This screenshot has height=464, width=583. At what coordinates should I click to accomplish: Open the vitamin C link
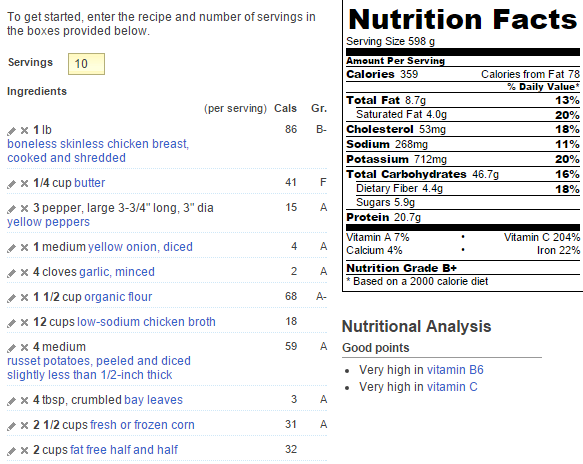point(452,387)
